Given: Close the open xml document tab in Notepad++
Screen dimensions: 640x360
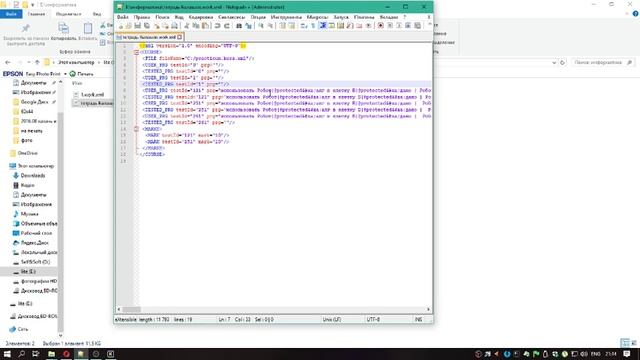Looking at the screenshot, I should coord(180,37).
